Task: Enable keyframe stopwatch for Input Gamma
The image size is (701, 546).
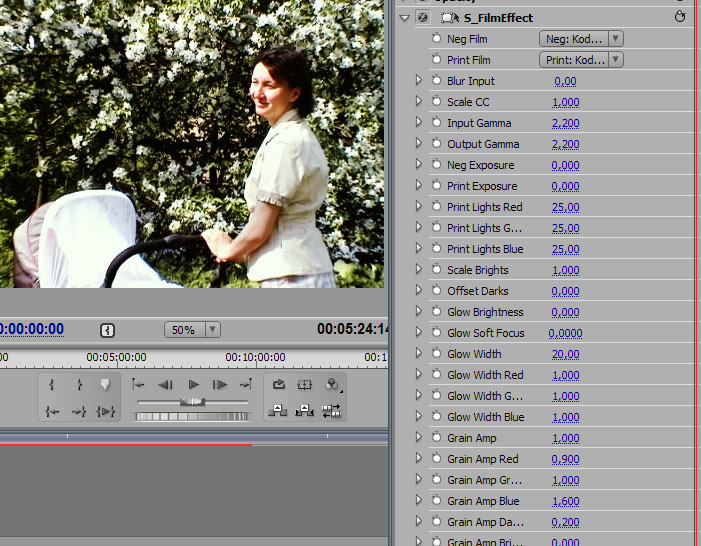Action: click(437, 123)
